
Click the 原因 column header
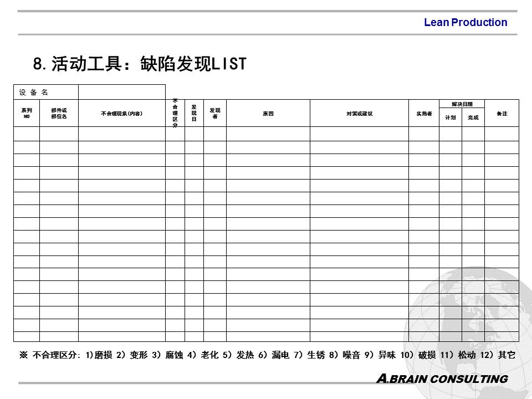[268, 114]
